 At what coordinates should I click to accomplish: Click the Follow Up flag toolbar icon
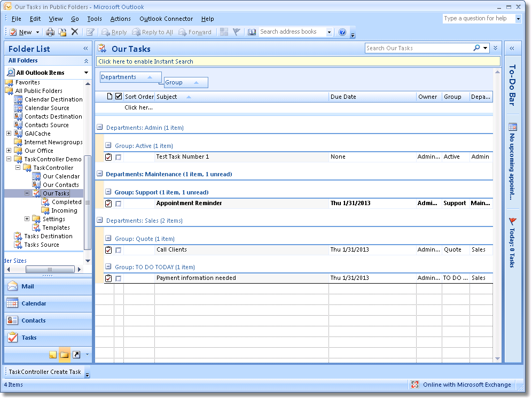pyautogui.click(x=236, y=32)
